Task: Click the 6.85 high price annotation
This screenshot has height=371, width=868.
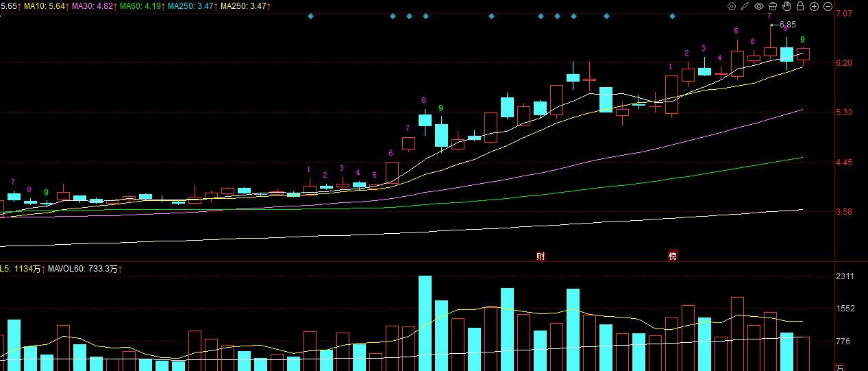Action: tap(788, 25)
